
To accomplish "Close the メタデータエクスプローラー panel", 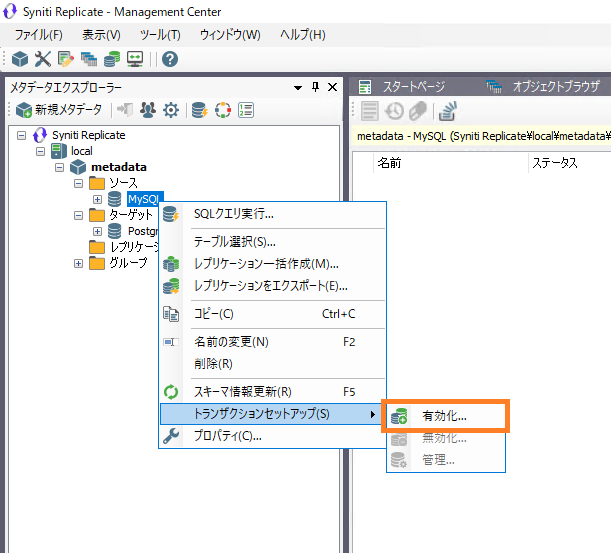I will click(332, 87).
